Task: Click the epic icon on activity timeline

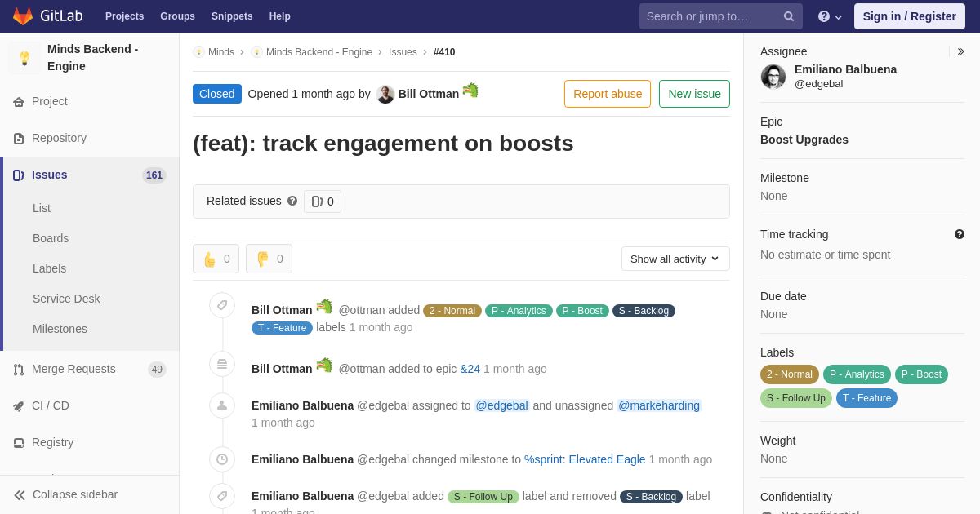Action: click(222, 364)
